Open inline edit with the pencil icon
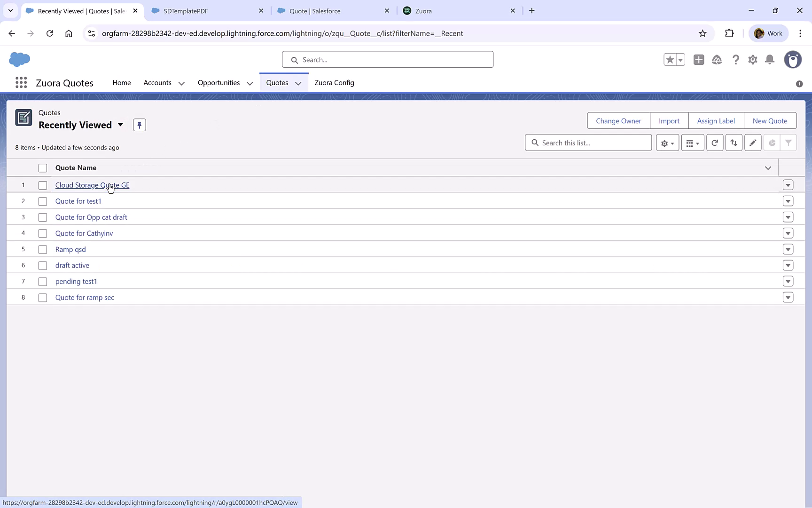The width and height of the screenshot is (812, 508). point(753,143)
